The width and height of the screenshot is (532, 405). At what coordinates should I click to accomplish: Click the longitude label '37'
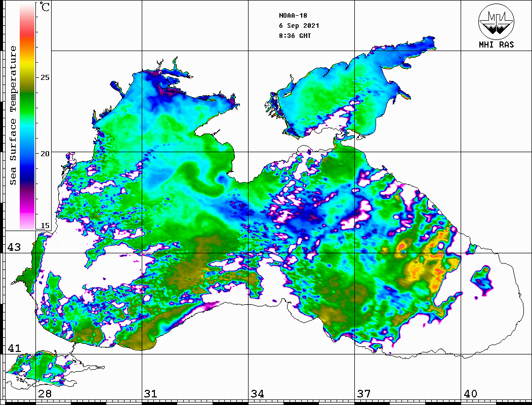point(364,394)
